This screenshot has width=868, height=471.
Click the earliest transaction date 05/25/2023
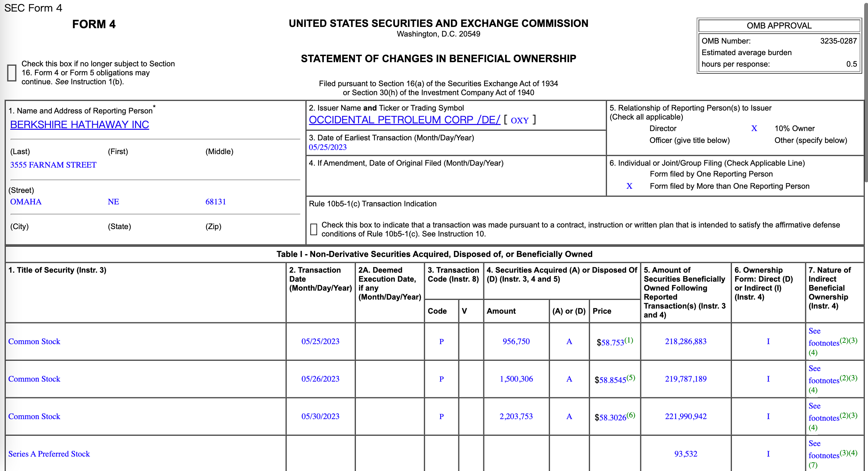[328, 147]
